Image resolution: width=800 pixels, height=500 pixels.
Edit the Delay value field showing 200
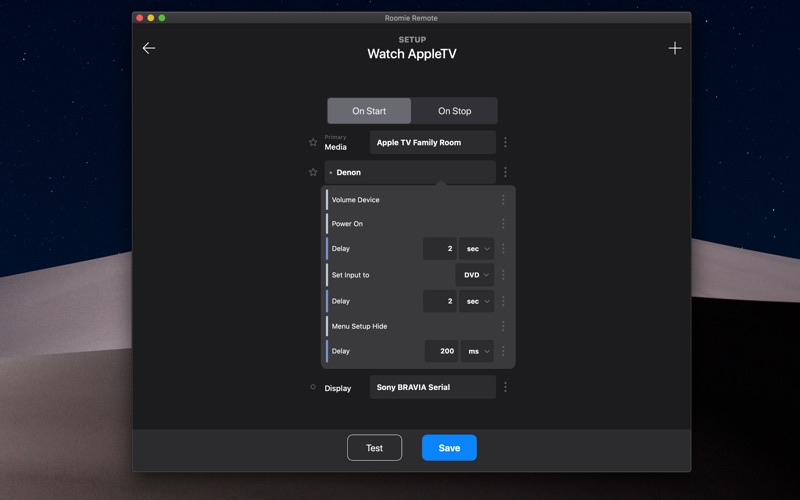pyautogui.click(x=441, y=351)
